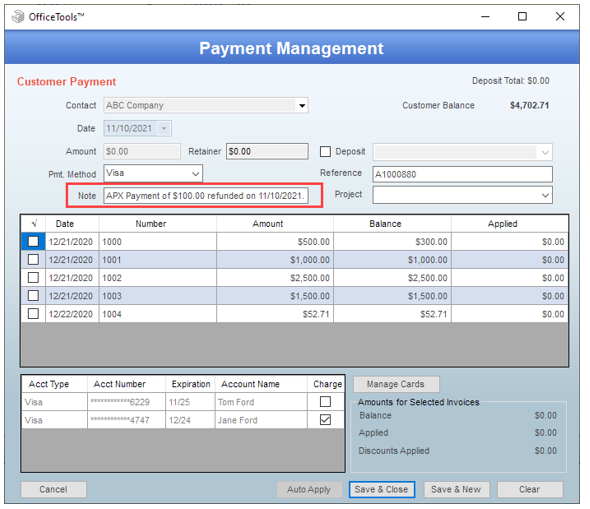The height and width of the screenshot is (509, 590).
Task: Click Save & Close button
Action: 381,489
